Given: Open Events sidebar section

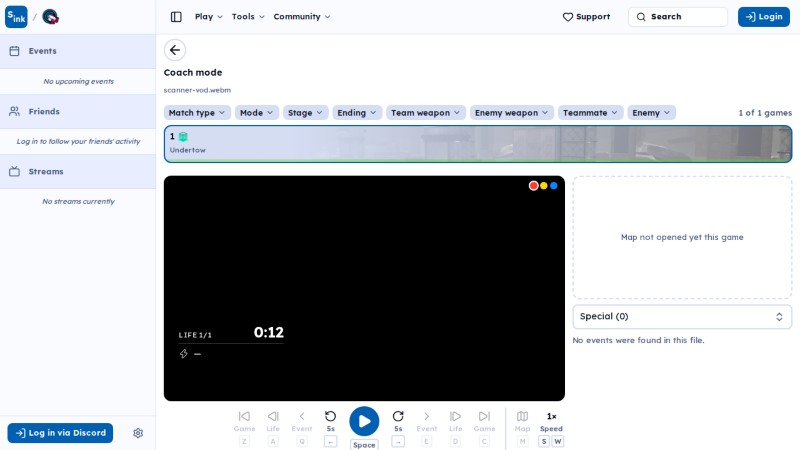Looking at the screenshot, I should 78,51.
